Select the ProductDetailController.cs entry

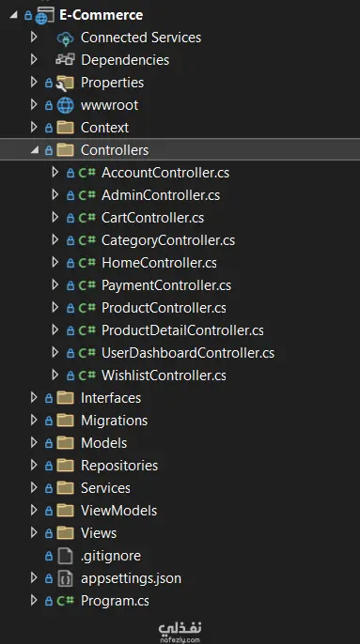182,330
